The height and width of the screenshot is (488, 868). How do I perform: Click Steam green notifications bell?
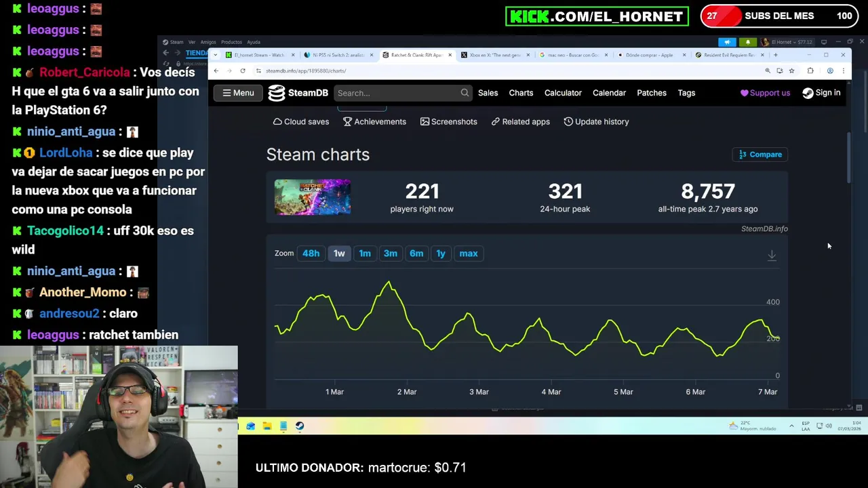click(x=748, y=42)
